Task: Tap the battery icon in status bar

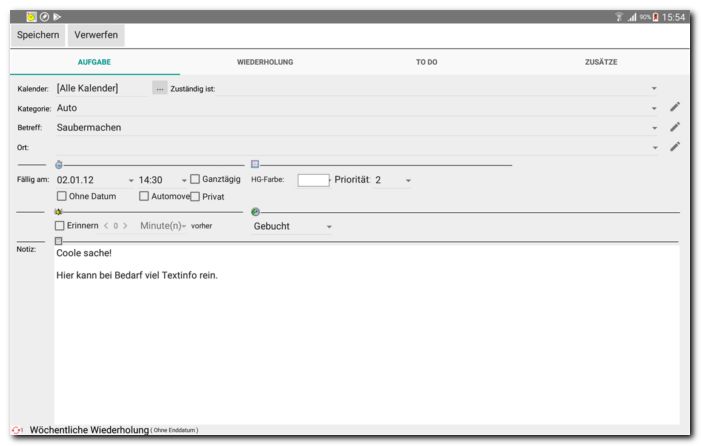Action: pyautogui.click(x=656, y=17)
